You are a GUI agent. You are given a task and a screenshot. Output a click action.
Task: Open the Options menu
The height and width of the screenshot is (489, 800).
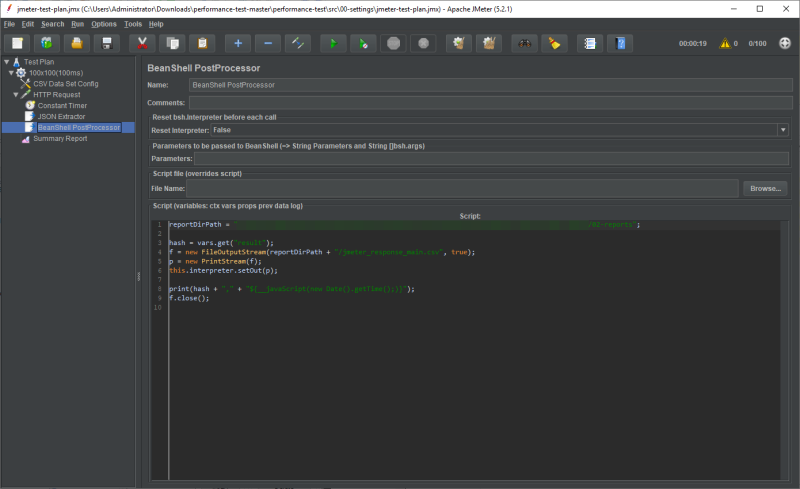pyautogui.click(x=103, y=23)
